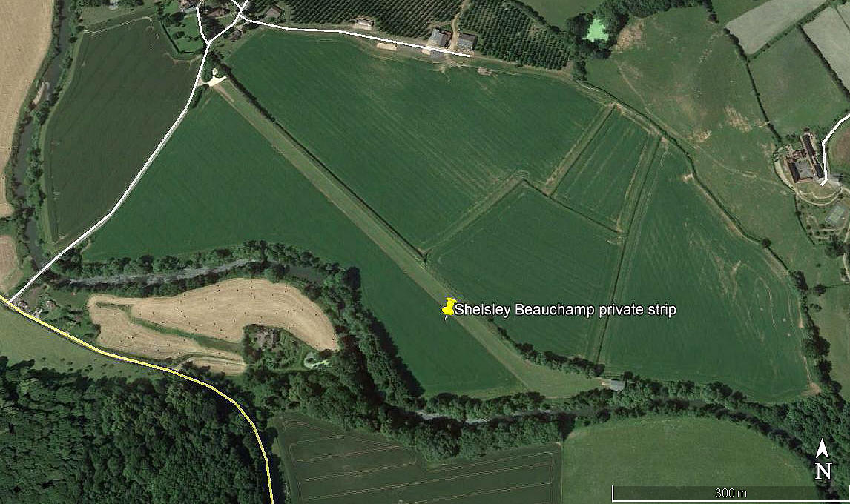Click the house among trees below hay field

tap(264, 339)
